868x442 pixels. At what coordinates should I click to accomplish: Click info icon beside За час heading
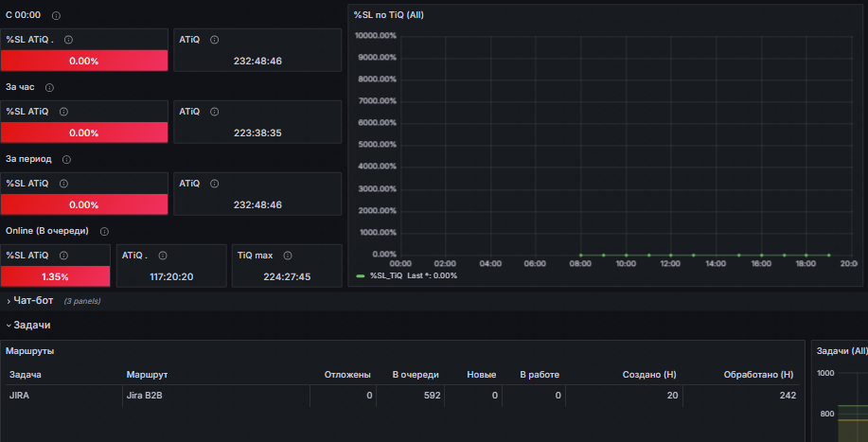(49, 88)
